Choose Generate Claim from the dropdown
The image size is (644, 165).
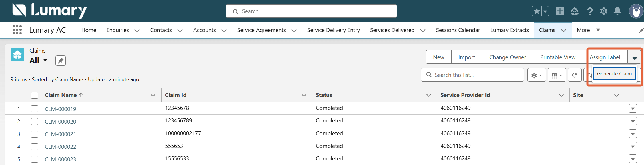(x=614, y=74)
